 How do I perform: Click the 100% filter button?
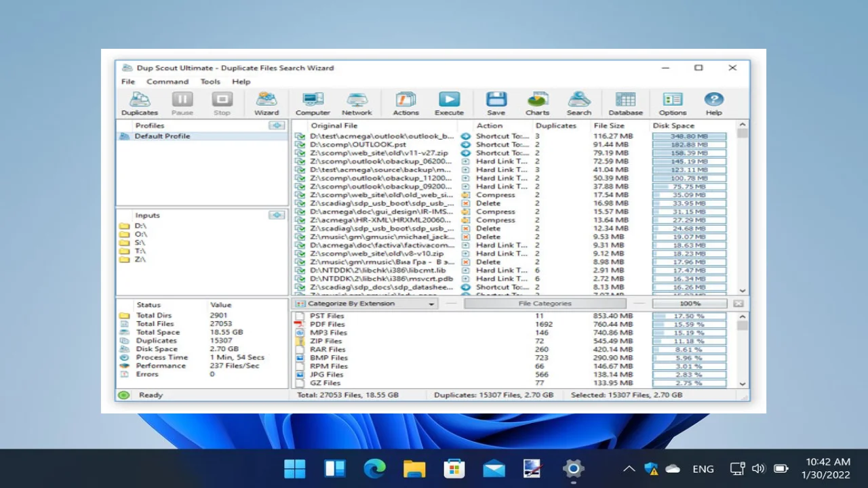pos(690,304)
